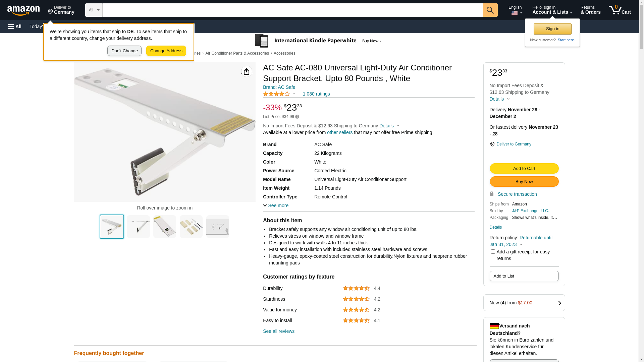Click inside the search input field
This screenshot has width=644, height=362.
click(292, 10)
